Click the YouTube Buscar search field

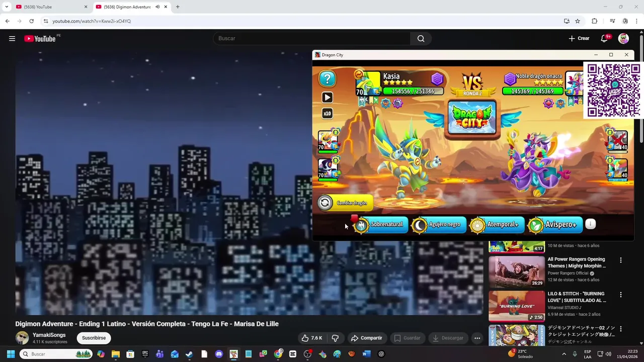(x=312, y=39)
